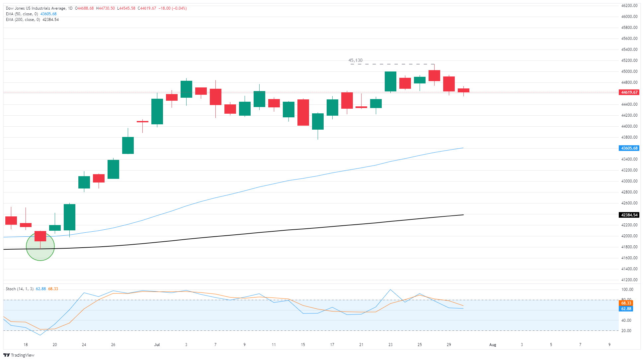
Task: Click the TradingView logo
Action: pyautogui.click(x=19, y=355)
